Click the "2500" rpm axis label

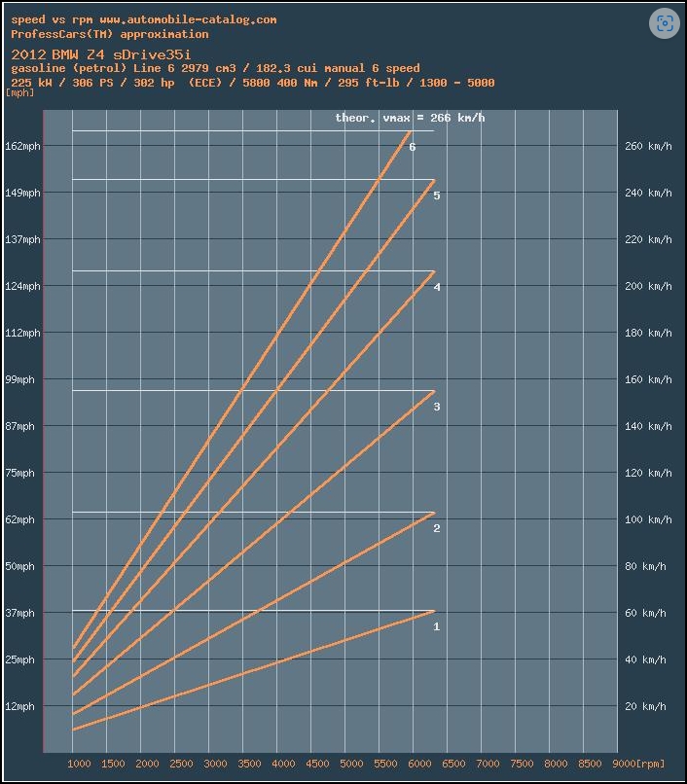[181, 764]
